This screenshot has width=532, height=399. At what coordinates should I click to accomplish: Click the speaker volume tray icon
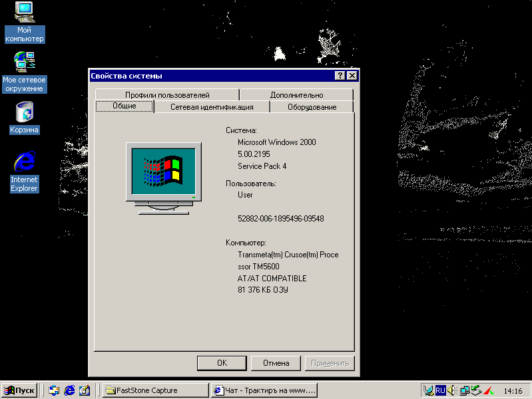point(452,390)
